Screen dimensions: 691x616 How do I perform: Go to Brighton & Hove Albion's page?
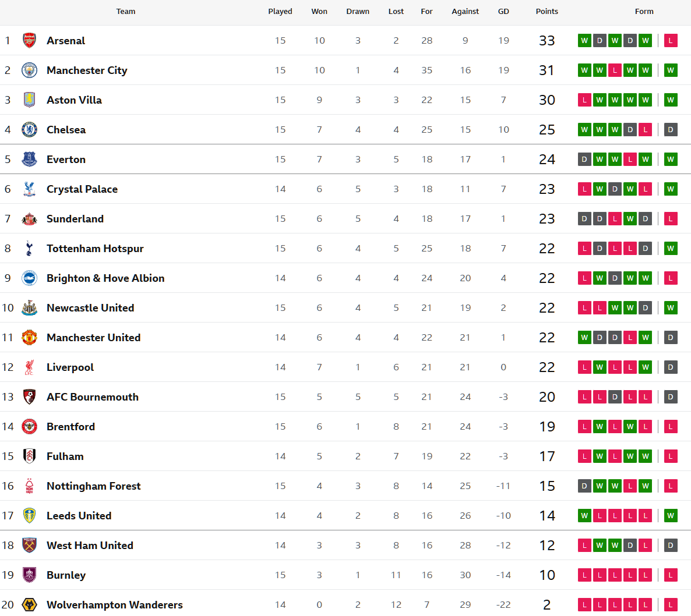click(x=105, y=278)
